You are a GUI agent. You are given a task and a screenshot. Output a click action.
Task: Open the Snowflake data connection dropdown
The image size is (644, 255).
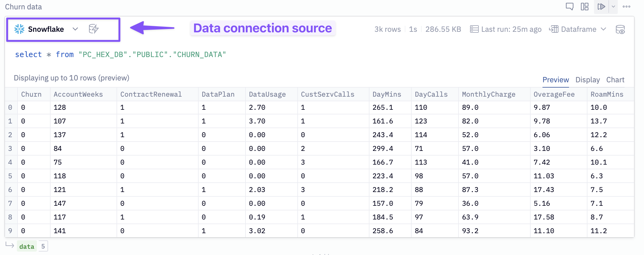pyautogui.click(x=75, y=29)
